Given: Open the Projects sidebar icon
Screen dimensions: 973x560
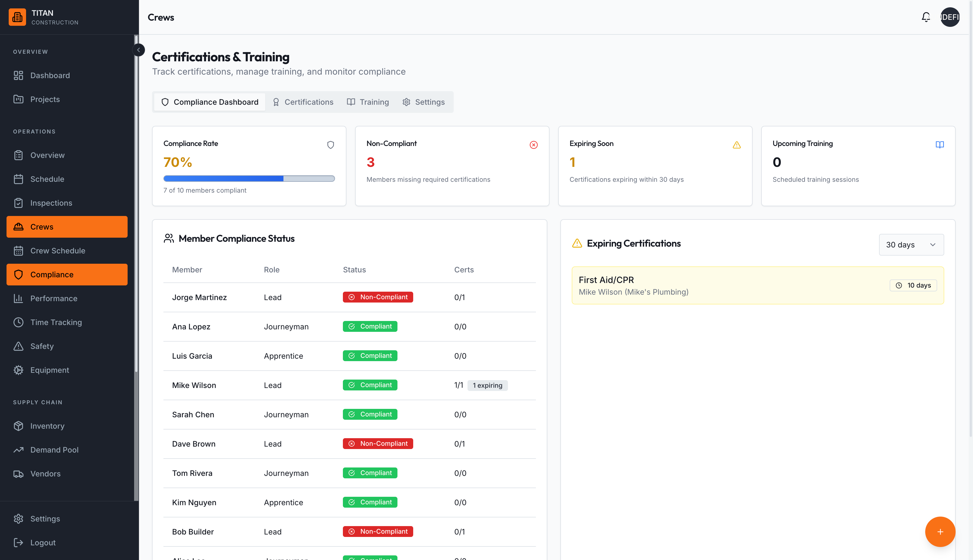Looking at the screenshot, I should coord(18,99).
